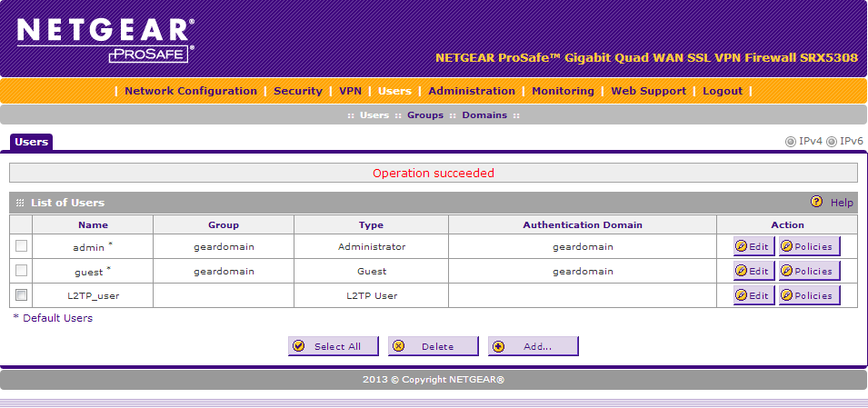868x408 pixels.
Task: Click the L2TP_user name cell
Action: click(x=93, y=295)
